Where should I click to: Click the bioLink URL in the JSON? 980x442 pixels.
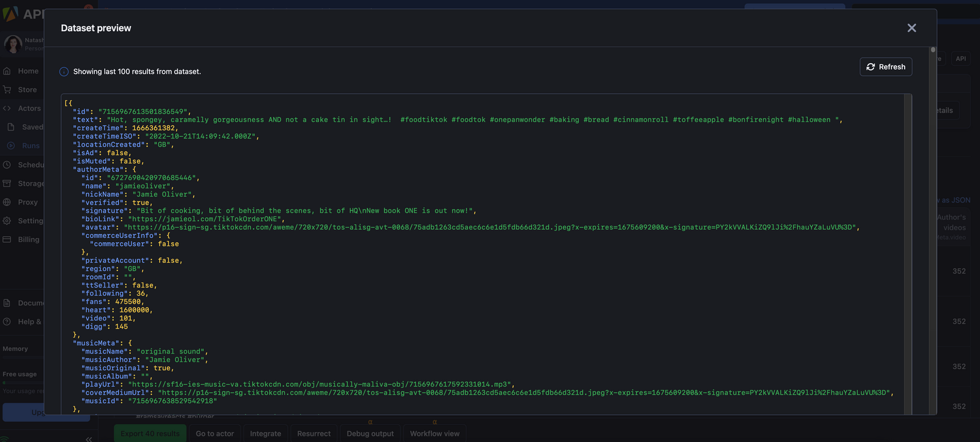click(205, 219)
